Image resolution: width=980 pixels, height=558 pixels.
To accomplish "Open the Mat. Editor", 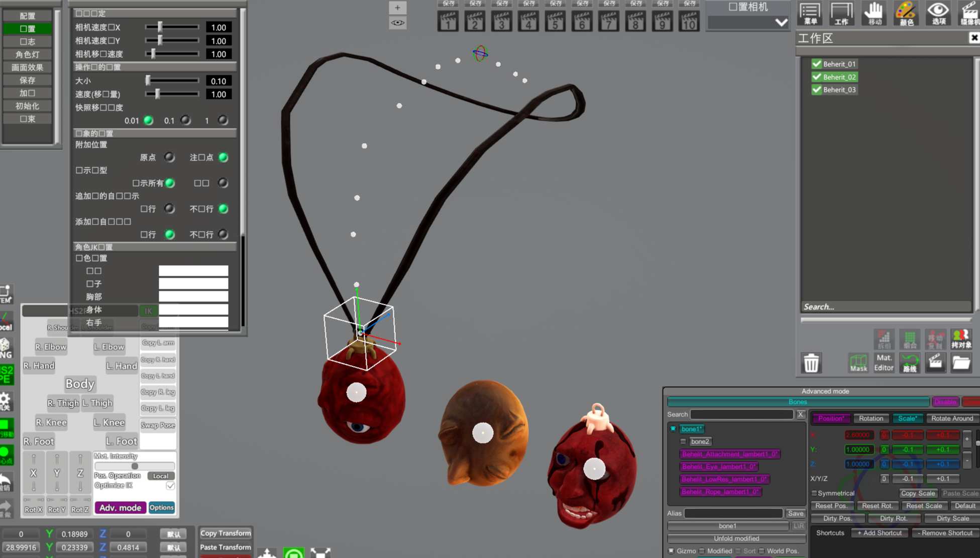I will pos(884,363).
